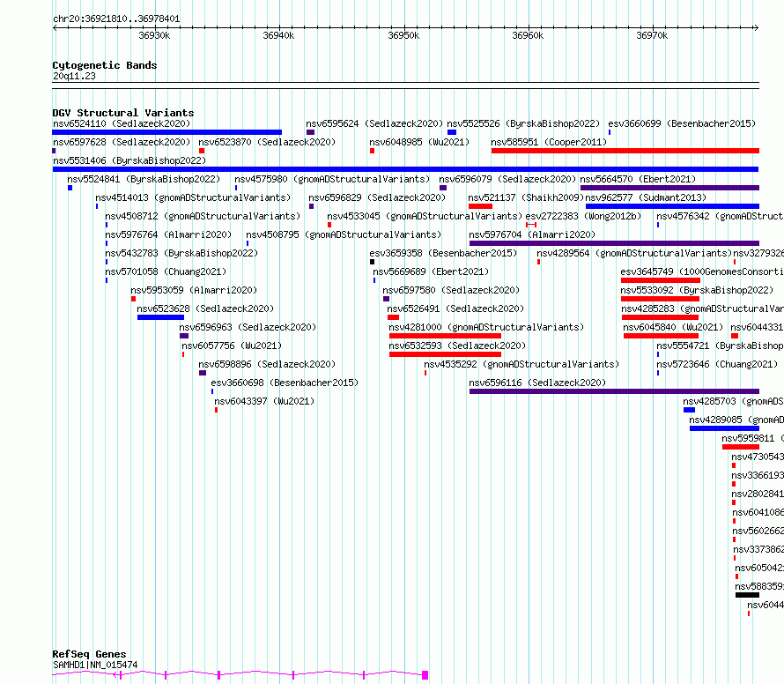Open nsv6595624 (Sedlazeck2020) variant label
Viewport: 784px width, 684px height.
pyautogui.click(x=374, y=123)
